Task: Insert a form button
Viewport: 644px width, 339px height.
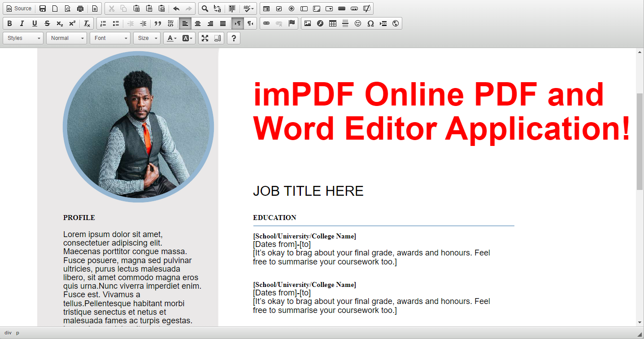Action: pyautogui.click(x=342, y=9)
